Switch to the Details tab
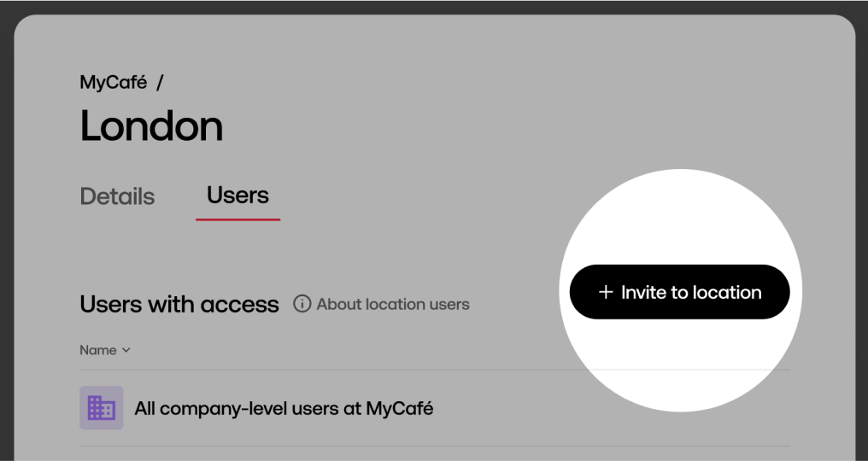The height and width of the screenshot is (461, 868). 117,196
